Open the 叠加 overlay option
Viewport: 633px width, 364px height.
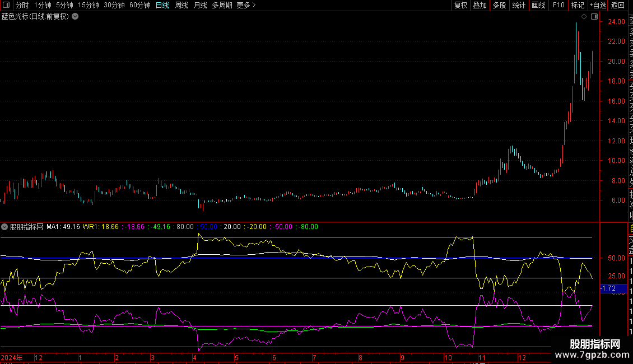click(x=480, y=5)
